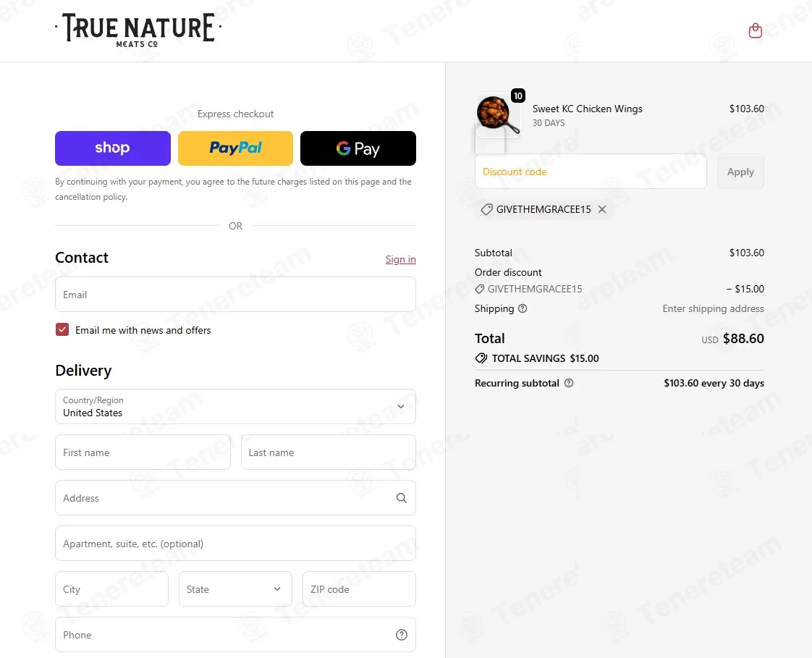The image size is (812, 658).
Task: Click the Total amount $88.60
Action: coord(743,338)
